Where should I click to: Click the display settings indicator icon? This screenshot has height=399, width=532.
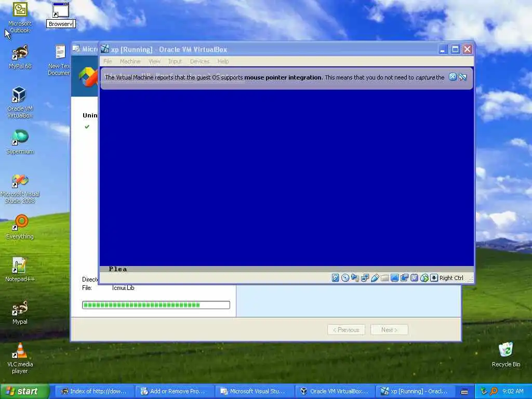[x=395, y=278]
